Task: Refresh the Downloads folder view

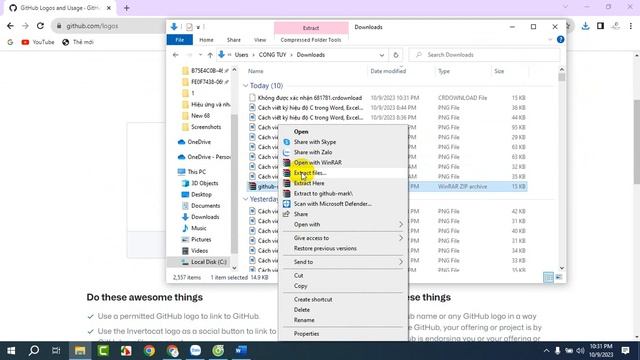Action: pos(396,55)
